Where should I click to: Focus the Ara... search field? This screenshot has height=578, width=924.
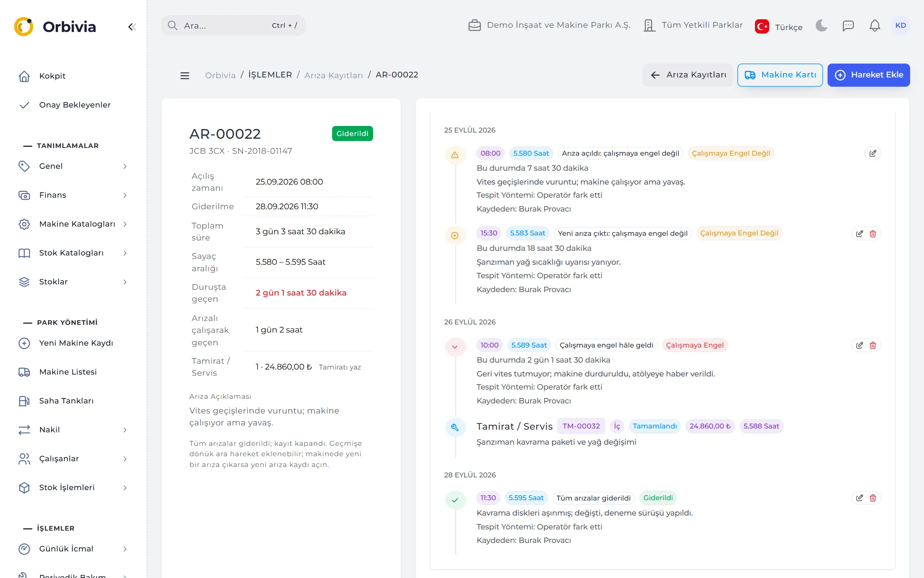click(x=233, y=25)
